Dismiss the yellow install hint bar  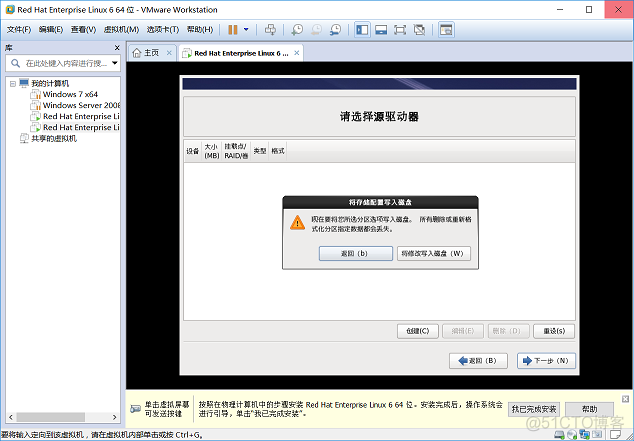click(625, 399)
